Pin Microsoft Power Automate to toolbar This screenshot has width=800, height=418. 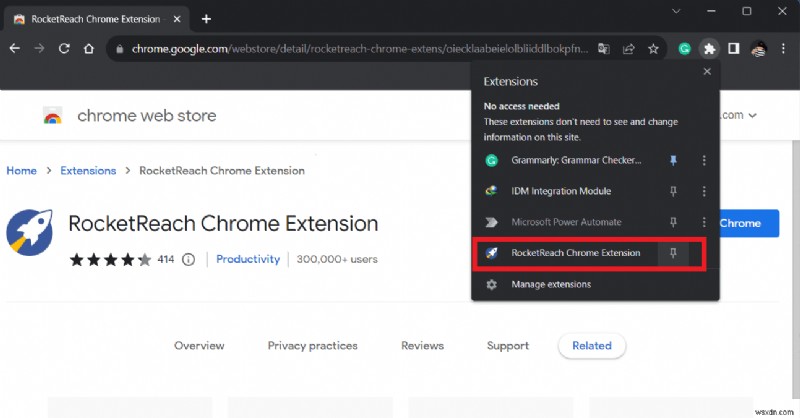pos(673,222)
